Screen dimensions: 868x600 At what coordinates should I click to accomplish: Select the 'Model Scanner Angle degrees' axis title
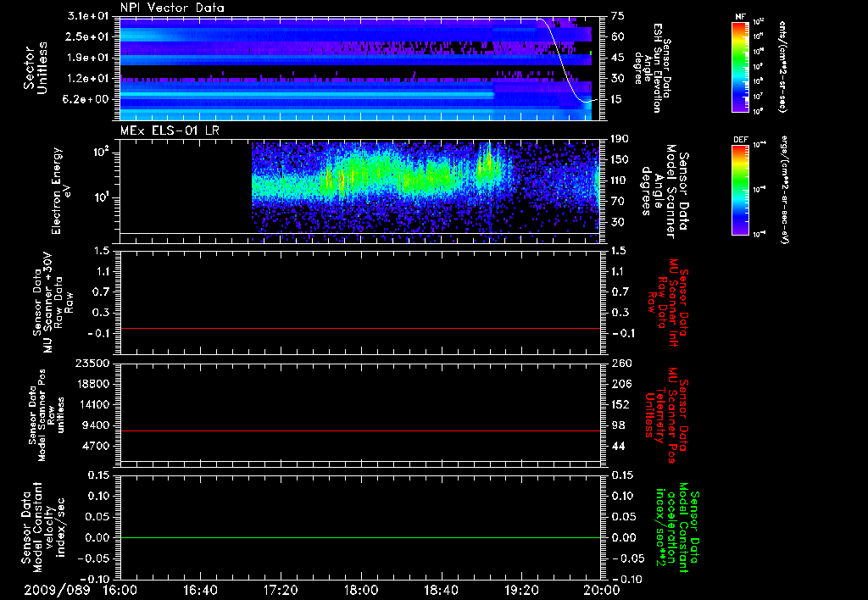click(665, 192)
